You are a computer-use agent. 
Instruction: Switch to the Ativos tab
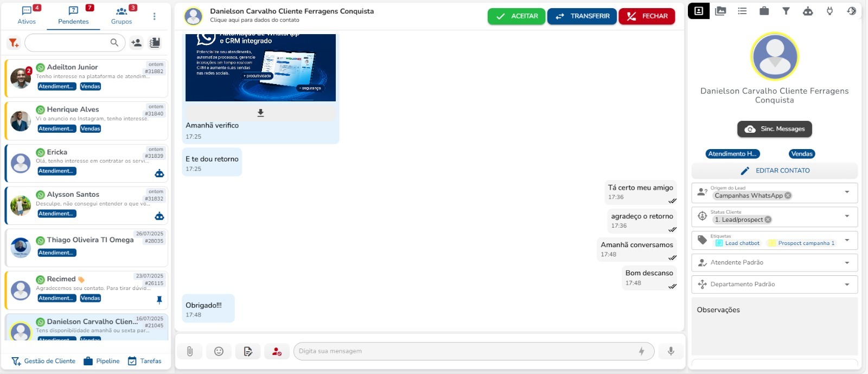pyautogui.click(x=27, y=15)
